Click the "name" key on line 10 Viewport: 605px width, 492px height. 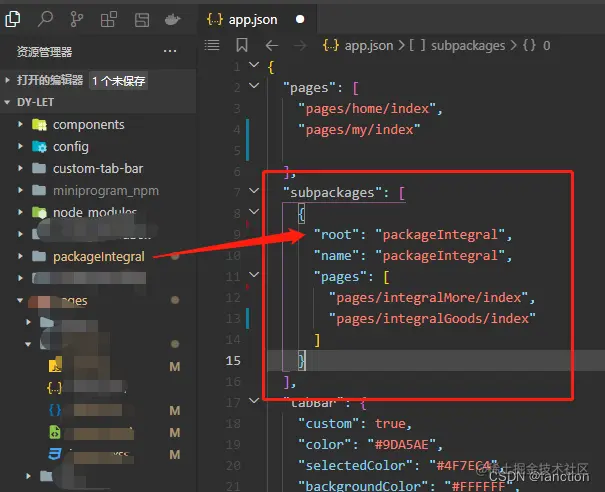pos(336,256)
